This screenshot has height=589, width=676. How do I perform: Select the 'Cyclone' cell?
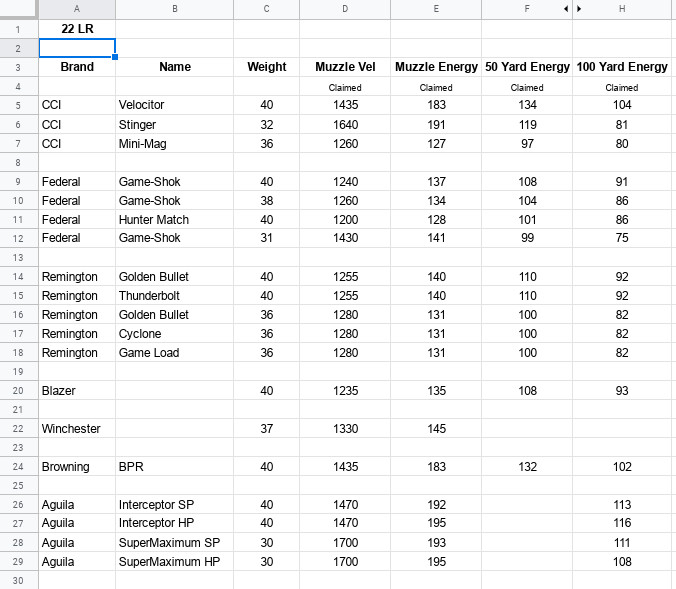[x=175, y=334]
